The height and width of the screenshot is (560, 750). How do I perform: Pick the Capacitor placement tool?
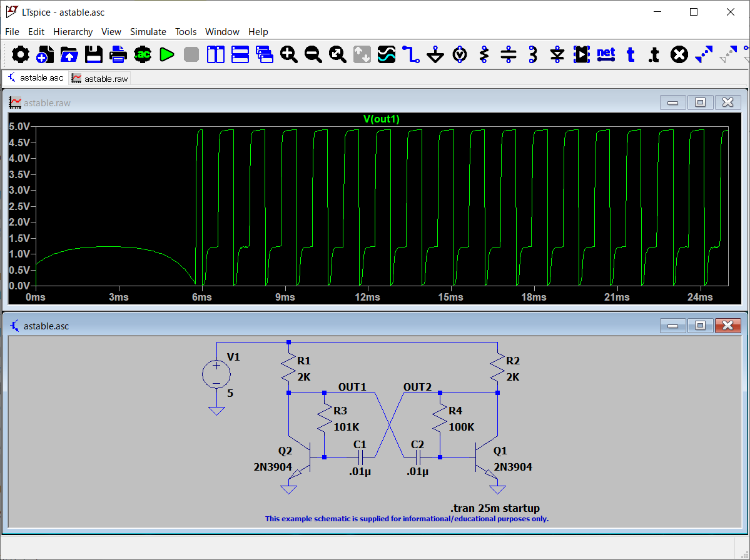(509, 55)
